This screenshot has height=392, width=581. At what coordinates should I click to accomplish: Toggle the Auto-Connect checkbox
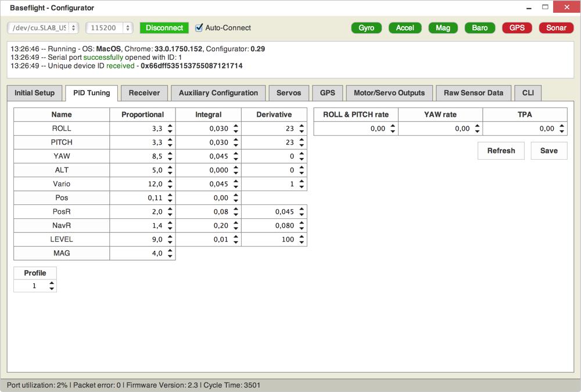199,28
